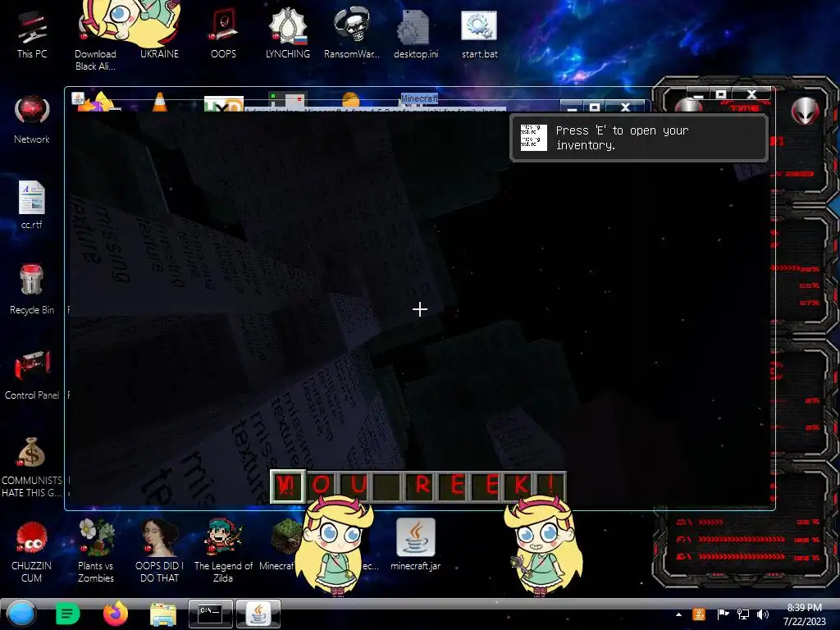
Task: Select the hotbar slot showing Y
Action: [288, 486]
